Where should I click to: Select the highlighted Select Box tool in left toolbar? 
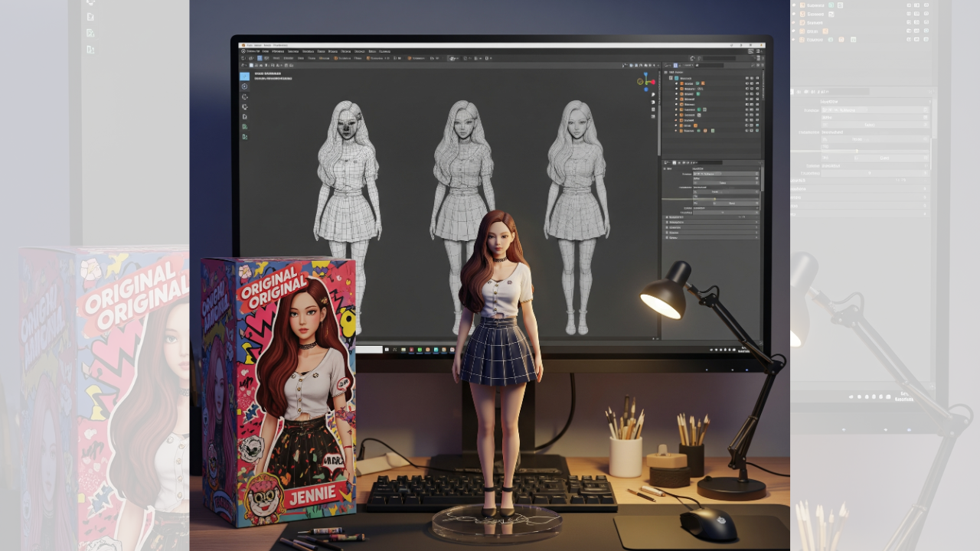(245, 76)
